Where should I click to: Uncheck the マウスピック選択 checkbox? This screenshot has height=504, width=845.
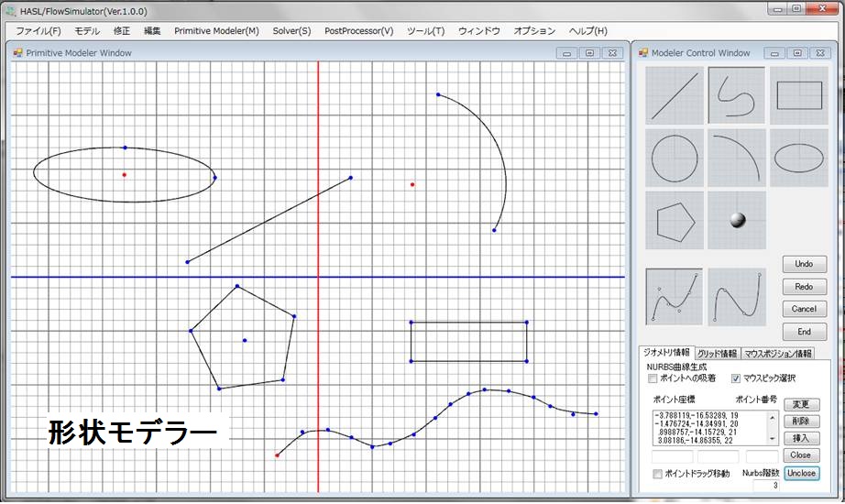tap(736, 378)
